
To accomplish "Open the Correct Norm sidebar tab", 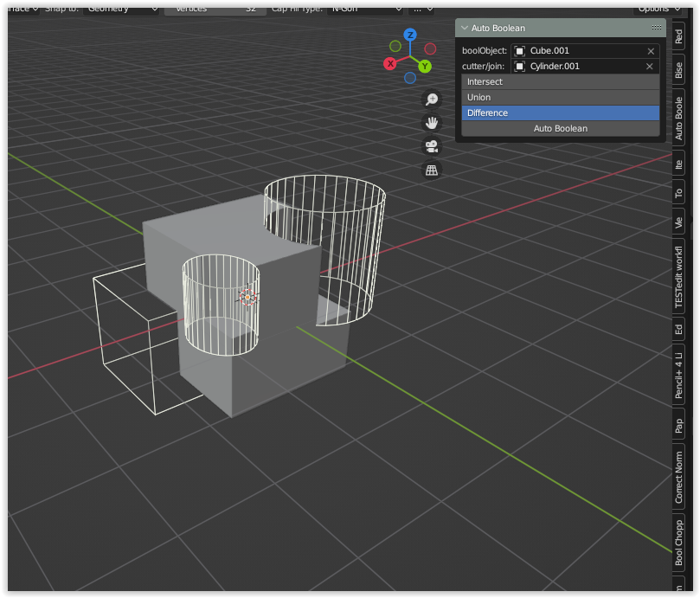I will (x=678, y=477).
